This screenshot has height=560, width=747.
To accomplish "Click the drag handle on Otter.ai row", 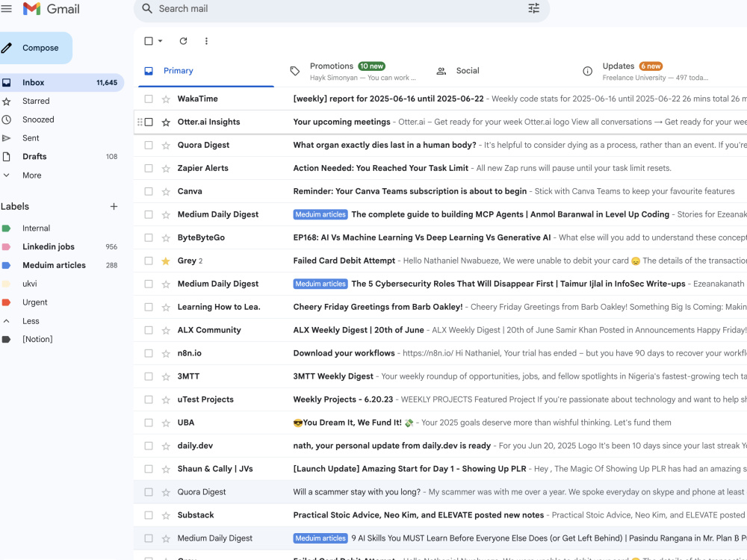I will pos(140,122).
